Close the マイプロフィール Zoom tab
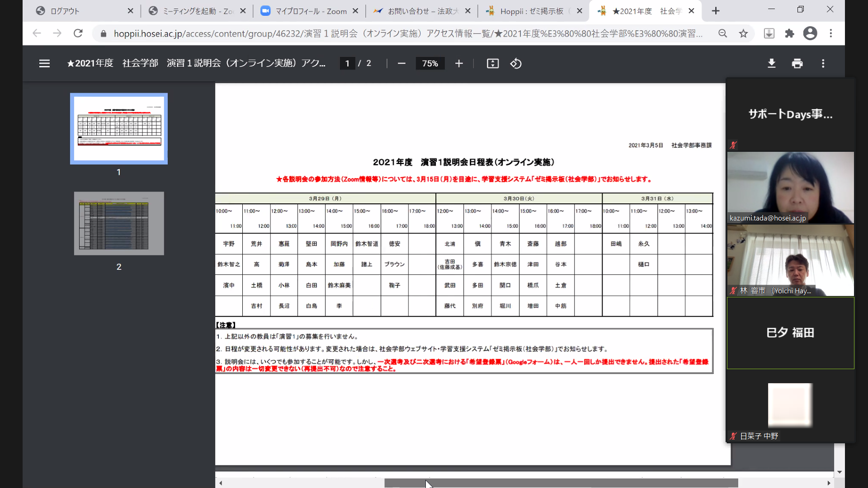This screenshot has height=488, width=868. [x=355, y=11]
